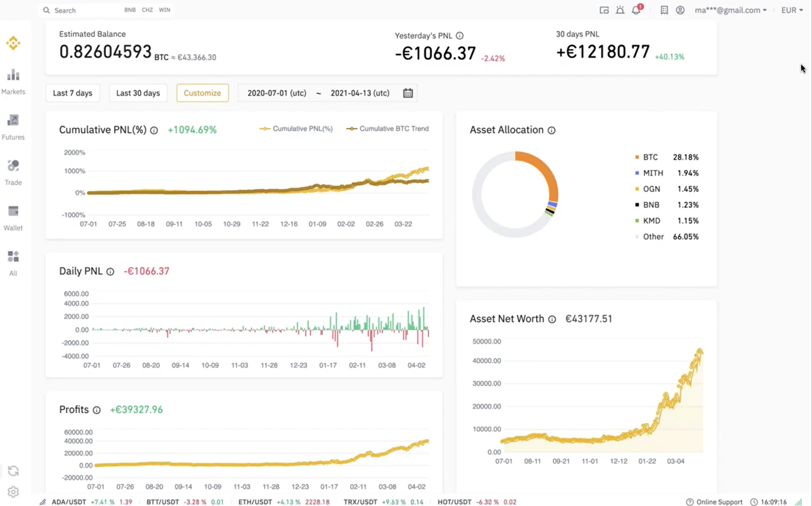The height and width of the screenshot is (506, 812).
Task: Click the orders icon in top bar
Action: click(x=664, y=10)
